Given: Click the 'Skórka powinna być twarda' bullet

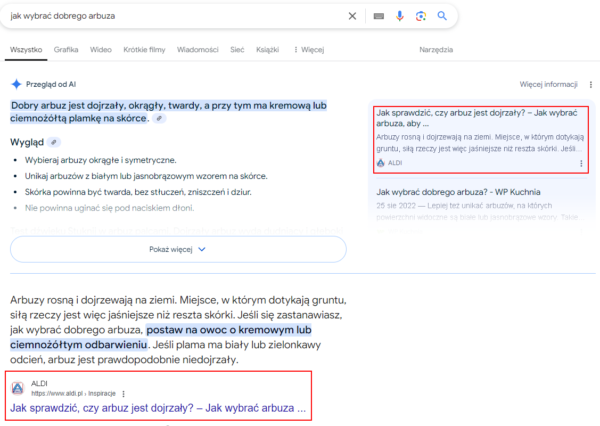Looking at the screenshot, I should click(x=138, y=192).
